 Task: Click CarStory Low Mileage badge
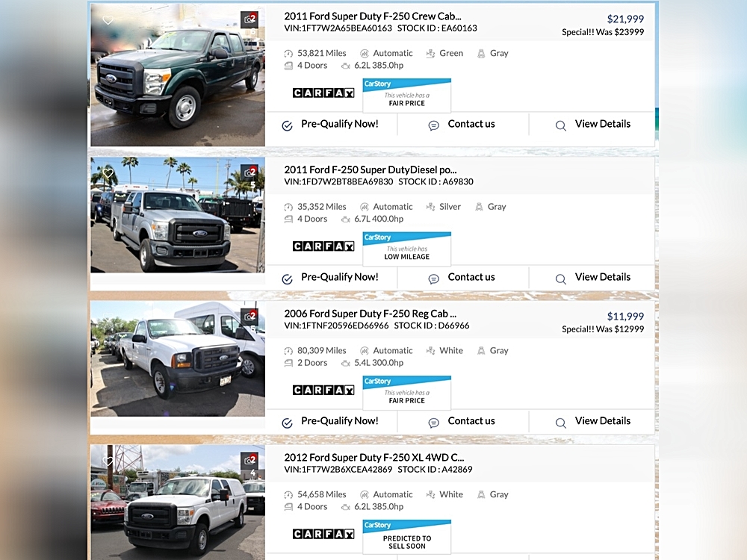click(406, 249)
